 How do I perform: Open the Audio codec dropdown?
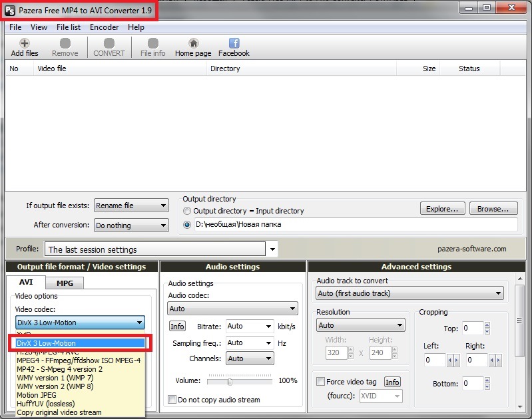click(233, 309)
